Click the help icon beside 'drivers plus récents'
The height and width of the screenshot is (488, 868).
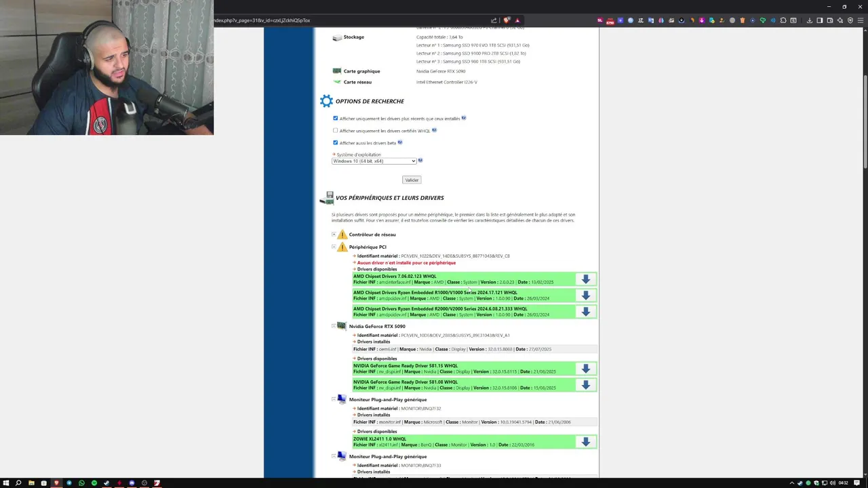[464, 118]
